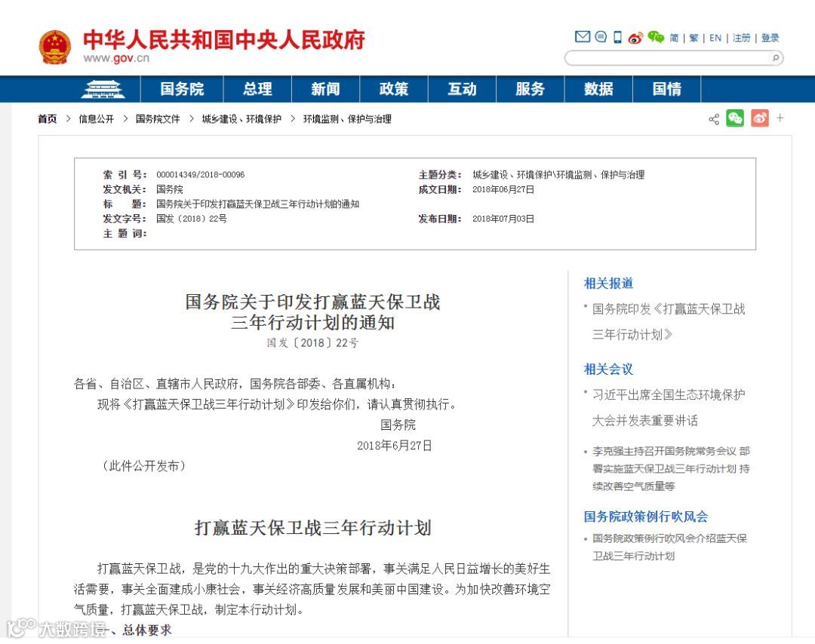
Task: Open the 登录 login link
Action: pos(770,38)
